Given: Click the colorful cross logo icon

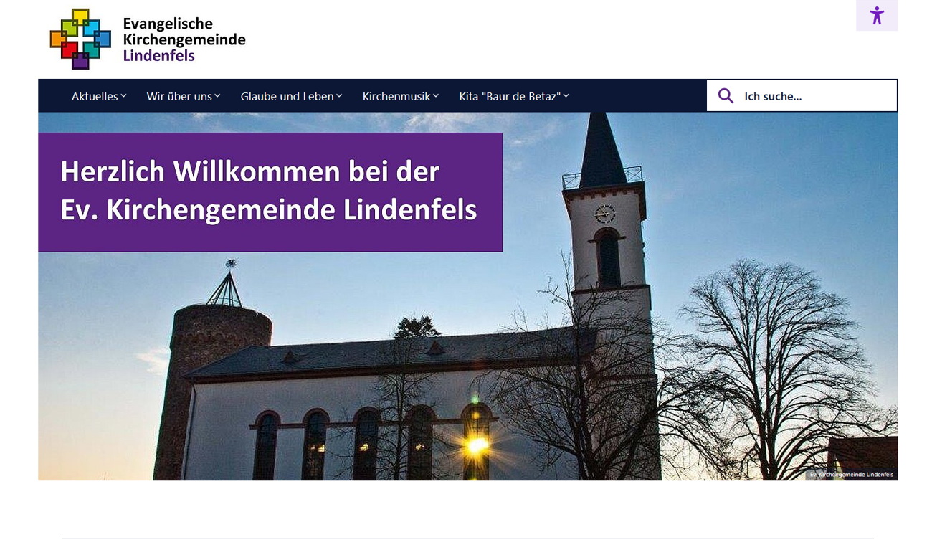Looking at the screenshot, I should [x=80, y=39].
